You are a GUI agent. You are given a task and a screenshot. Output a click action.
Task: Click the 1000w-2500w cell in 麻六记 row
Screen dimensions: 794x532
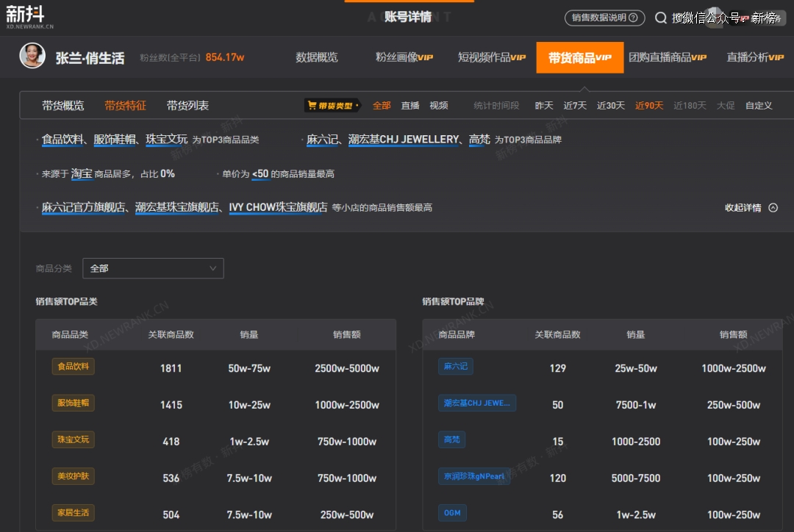(734, 368)
